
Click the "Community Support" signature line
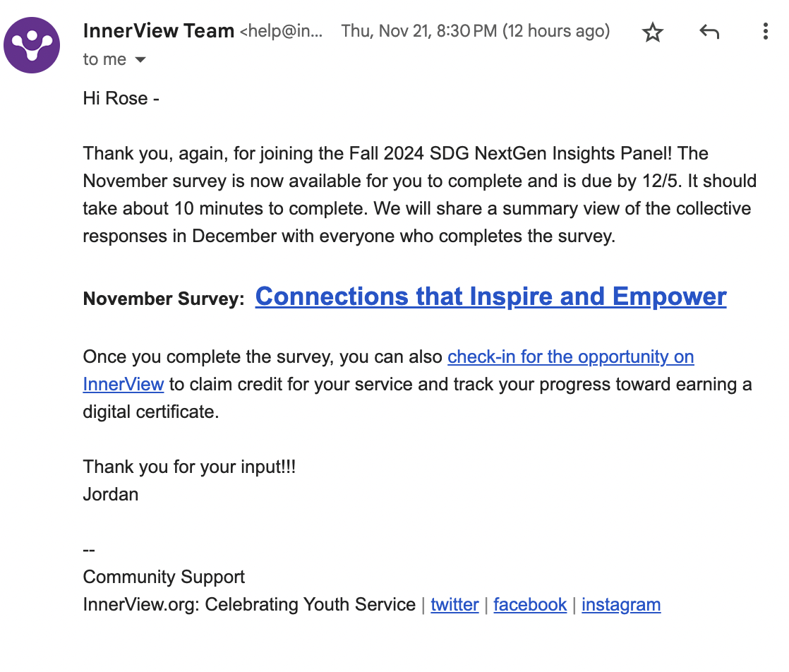(x=164, y=577)
